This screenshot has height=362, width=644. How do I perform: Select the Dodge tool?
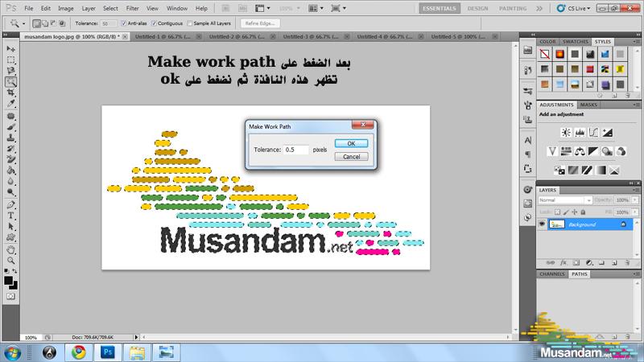click(x=10, y=191)
